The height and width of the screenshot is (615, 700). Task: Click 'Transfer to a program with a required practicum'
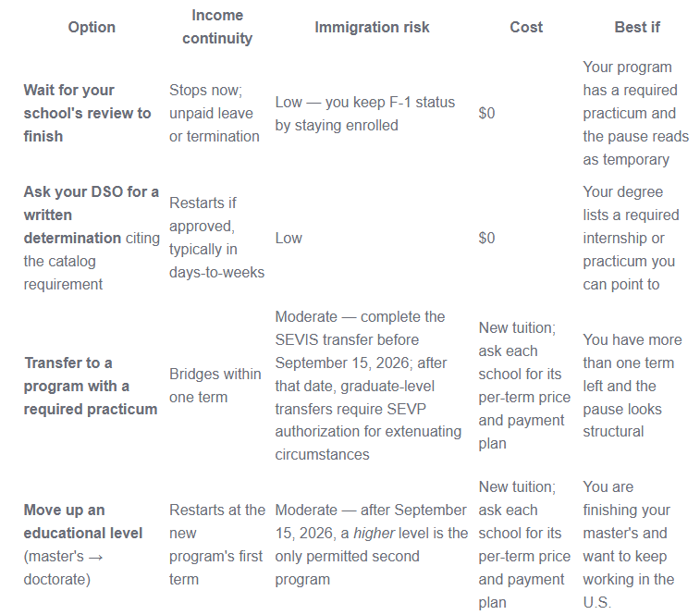click(91, 386)
